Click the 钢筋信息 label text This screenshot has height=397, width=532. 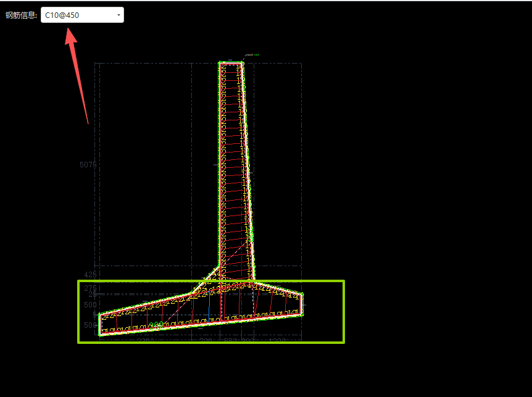(21, 15)
